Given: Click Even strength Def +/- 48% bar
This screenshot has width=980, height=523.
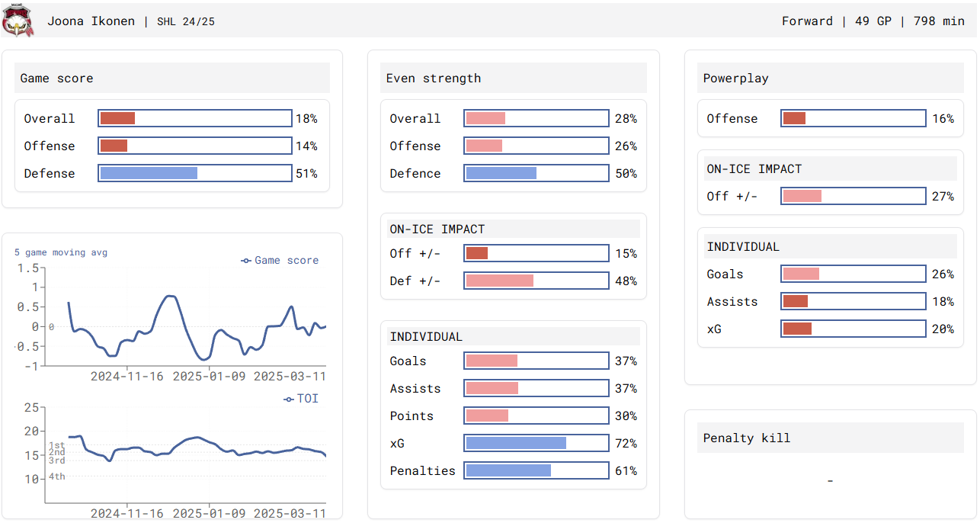Looking at the screenshot, I should (536, 281).
